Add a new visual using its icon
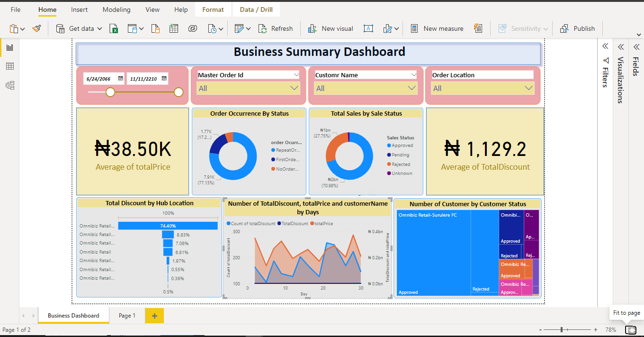 312,28
